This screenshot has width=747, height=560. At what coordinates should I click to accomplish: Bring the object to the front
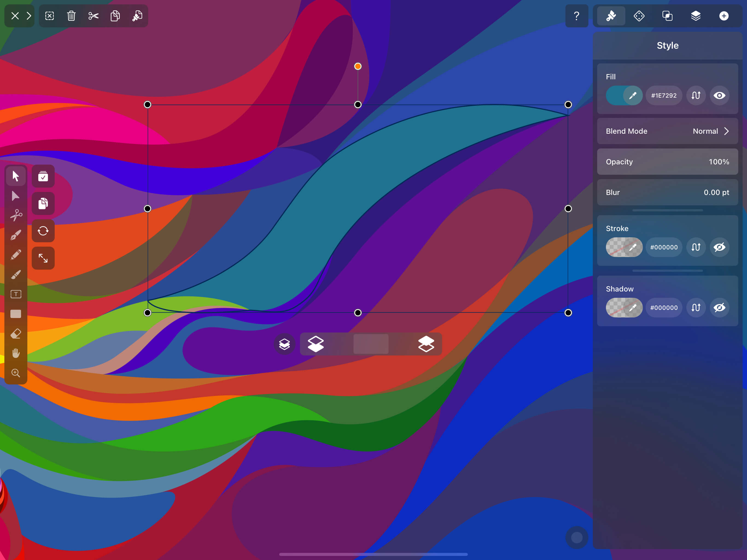pos(426,344)
